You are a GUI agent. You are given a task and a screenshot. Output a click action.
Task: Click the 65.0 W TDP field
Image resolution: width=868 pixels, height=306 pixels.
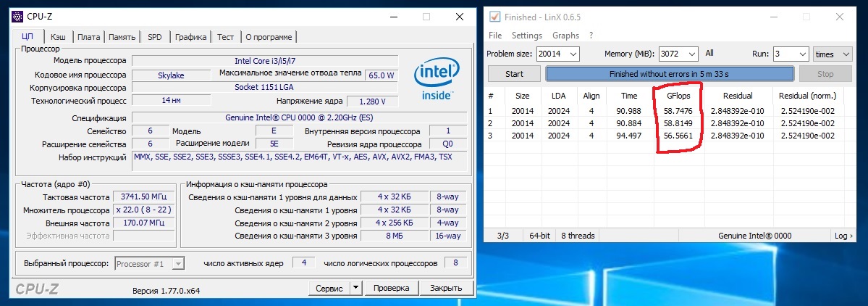[x=381, y=75]
